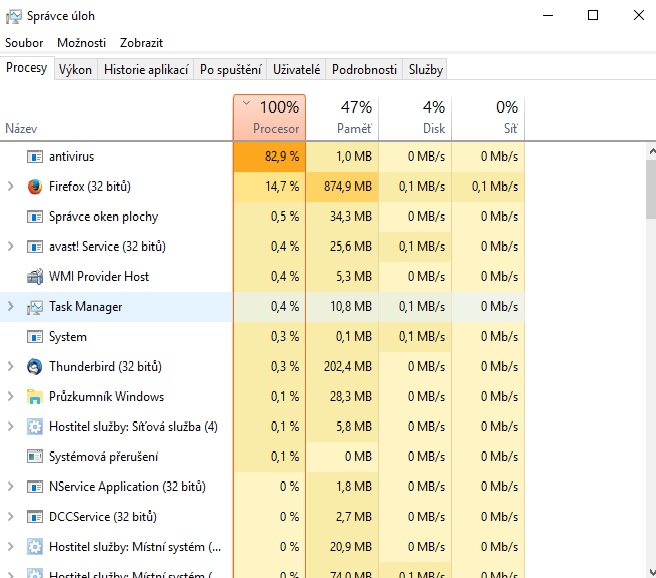
Task: Switch to the Podrobnosti tab
Action: click(364, 69)
